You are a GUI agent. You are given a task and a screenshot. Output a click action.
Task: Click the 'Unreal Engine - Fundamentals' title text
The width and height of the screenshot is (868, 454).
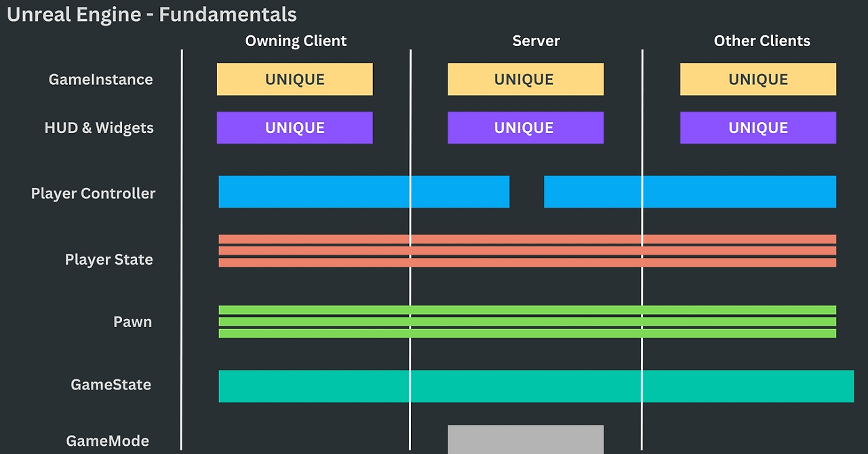point(152,14)
